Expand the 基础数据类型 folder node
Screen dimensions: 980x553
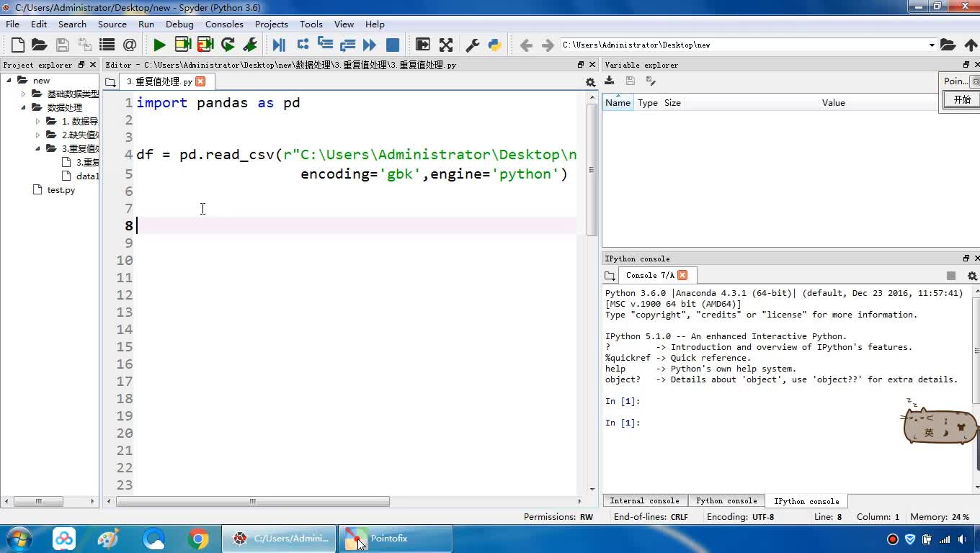point(24,94)
